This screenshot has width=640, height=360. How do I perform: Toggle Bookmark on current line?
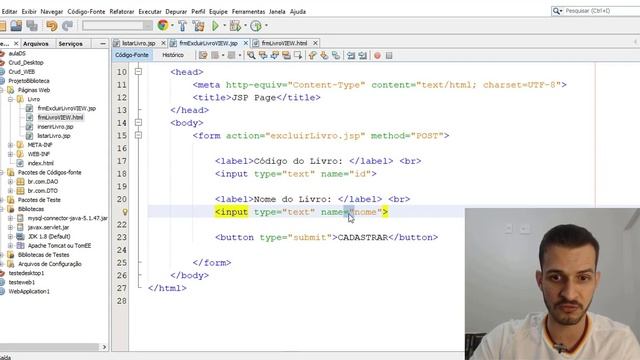pyautogui.click(x=336, y=56)
